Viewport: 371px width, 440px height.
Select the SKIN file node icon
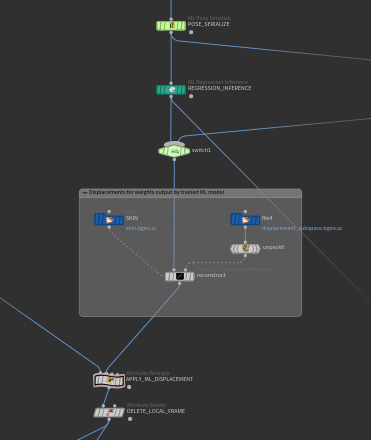tap(109, 219)
